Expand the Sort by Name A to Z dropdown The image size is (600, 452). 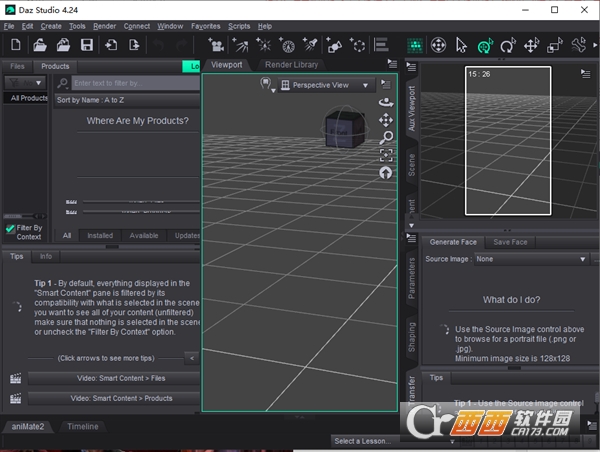[x=127, y=100]
